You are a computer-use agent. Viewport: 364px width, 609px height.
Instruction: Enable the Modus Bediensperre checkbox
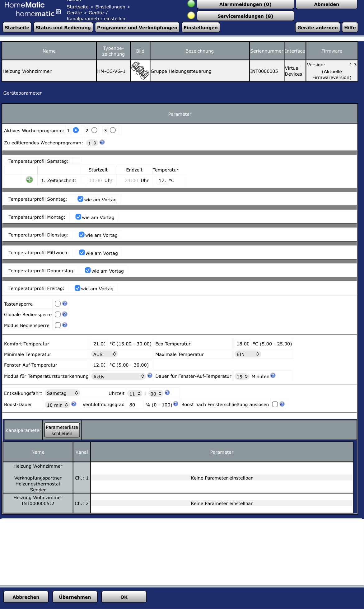tap(58, 325)
